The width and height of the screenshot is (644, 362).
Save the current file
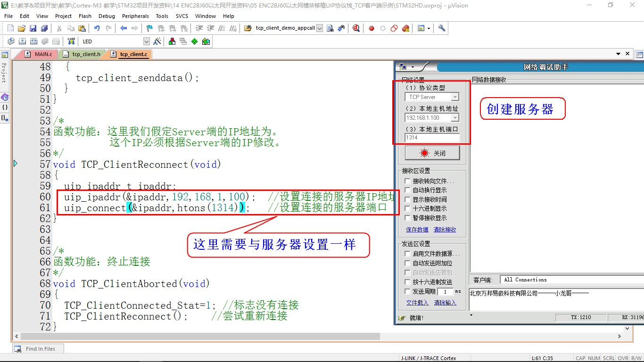(33, 28)
